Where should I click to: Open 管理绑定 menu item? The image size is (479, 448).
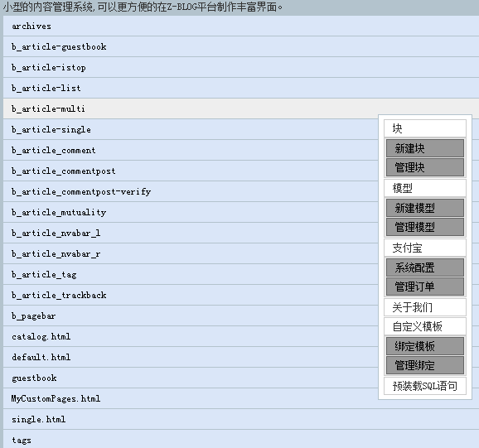point(425,365)
